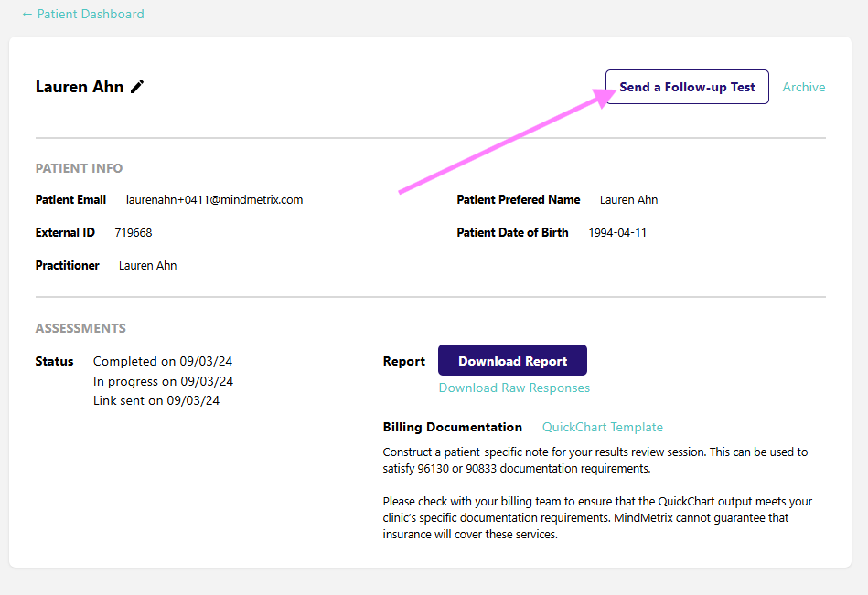This screenshot has height=595, width=868.
Task: Click paragraph starting 'Please check with your billing'
Action: (x=597, y=517)
